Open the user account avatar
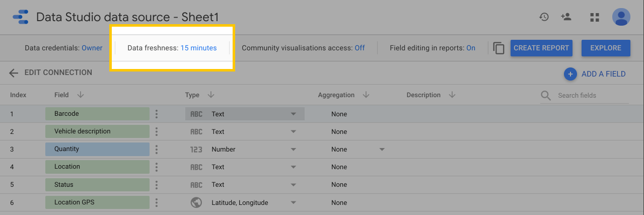644x215 pixels. pyautogui.click(x=621, y=17)
